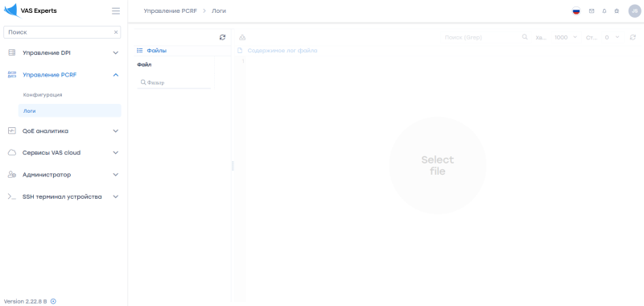This screenshot has height=306, width=644.
Task: Click the SSH терминал prompt icon
Action: (12, 196)
